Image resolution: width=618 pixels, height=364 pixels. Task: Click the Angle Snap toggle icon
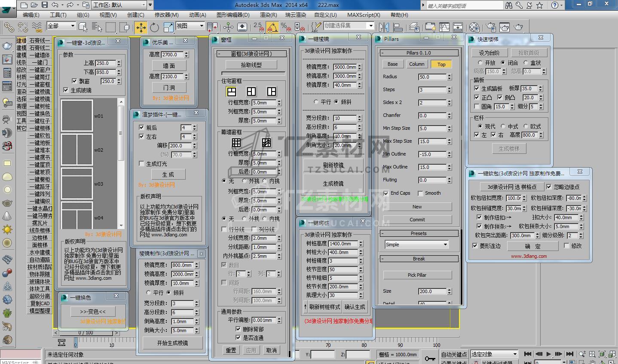click(272, 28)
